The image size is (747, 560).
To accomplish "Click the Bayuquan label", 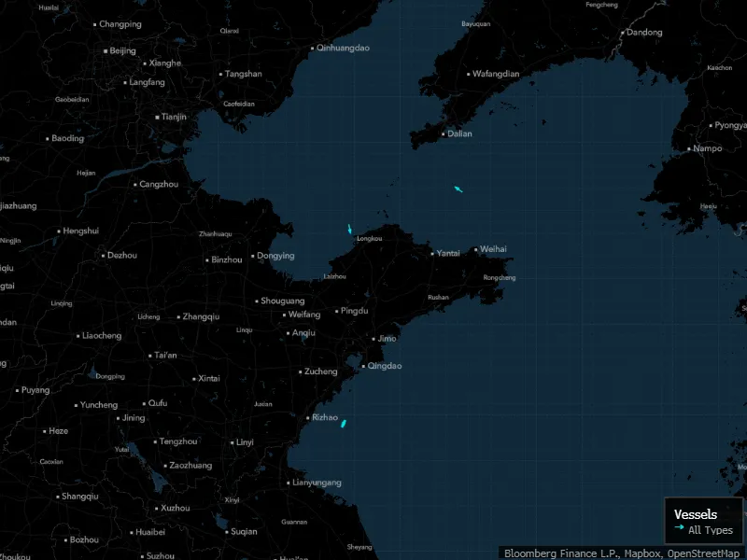I will [476, 24].
